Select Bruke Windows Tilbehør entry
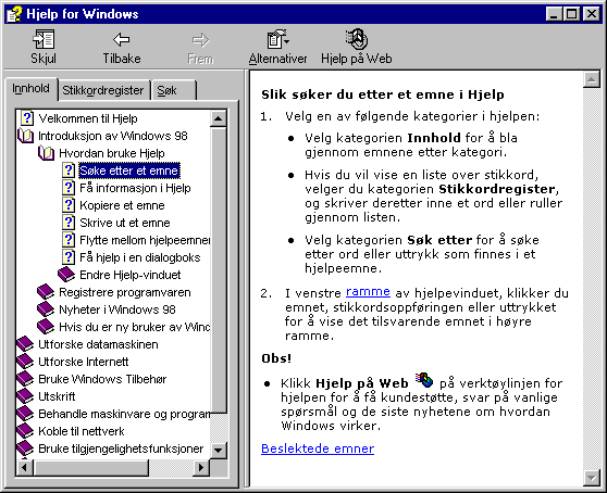The height and width of the screenshot is (493, 607). click(102, 379)
